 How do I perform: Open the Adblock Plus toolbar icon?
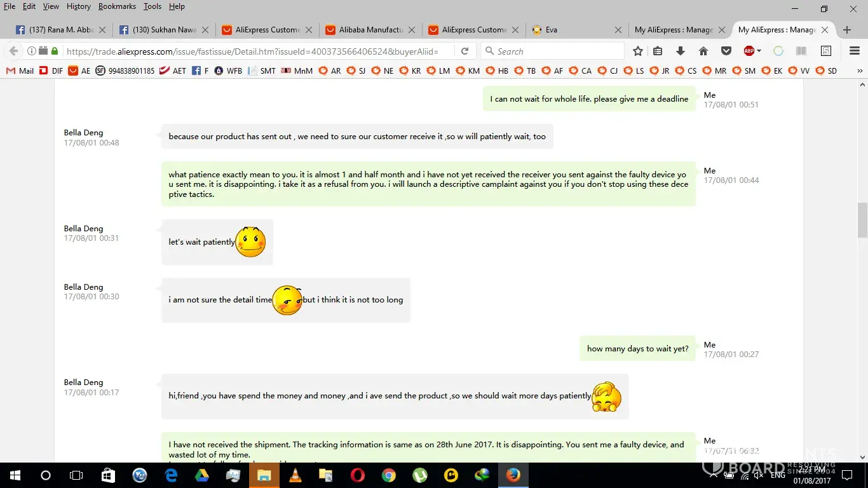[749, 51]
